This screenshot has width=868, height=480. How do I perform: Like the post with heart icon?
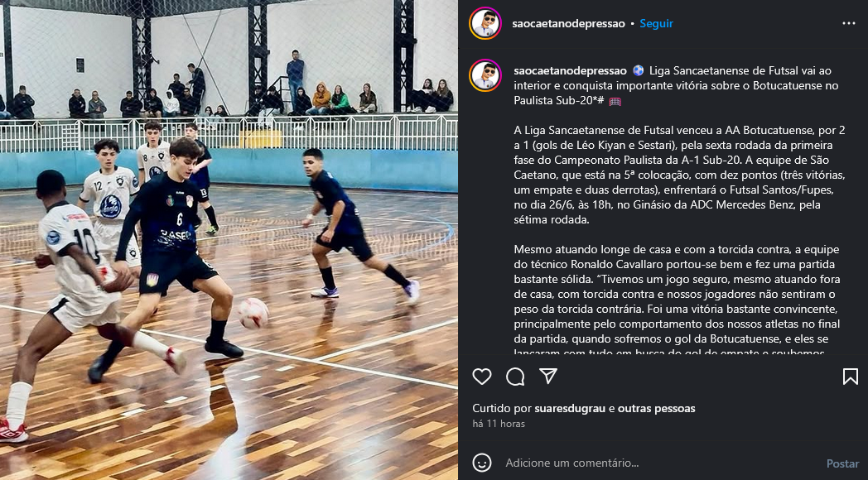click(x=481, y=377)
